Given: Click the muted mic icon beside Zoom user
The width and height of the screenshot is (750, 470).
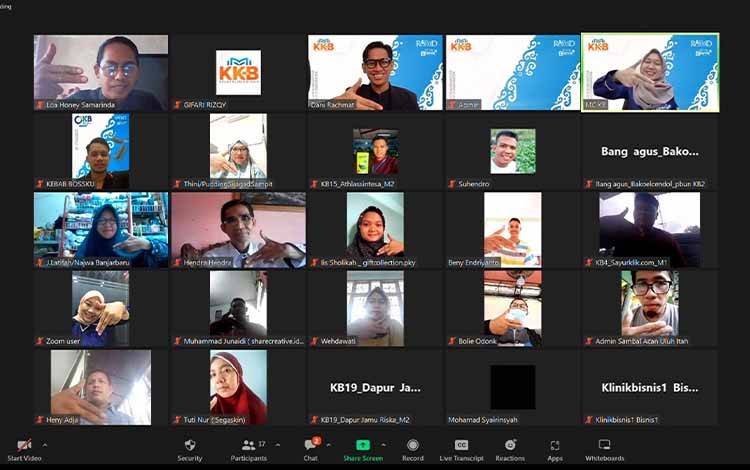Looking at the screenshot, I should pyautogui.click(x=40, y=341).
